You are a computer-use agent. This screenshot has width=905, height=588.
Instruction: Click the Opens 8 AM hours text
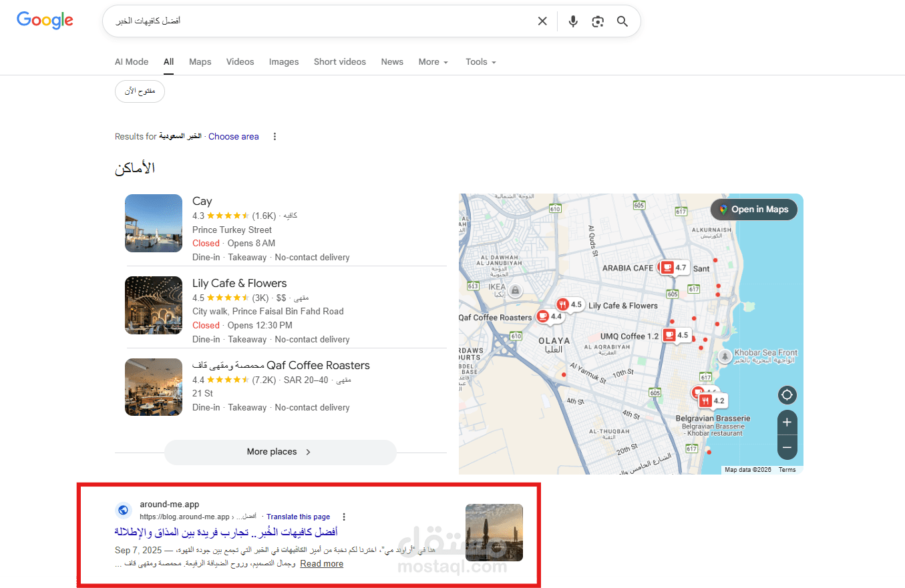[x=251, y=243]
